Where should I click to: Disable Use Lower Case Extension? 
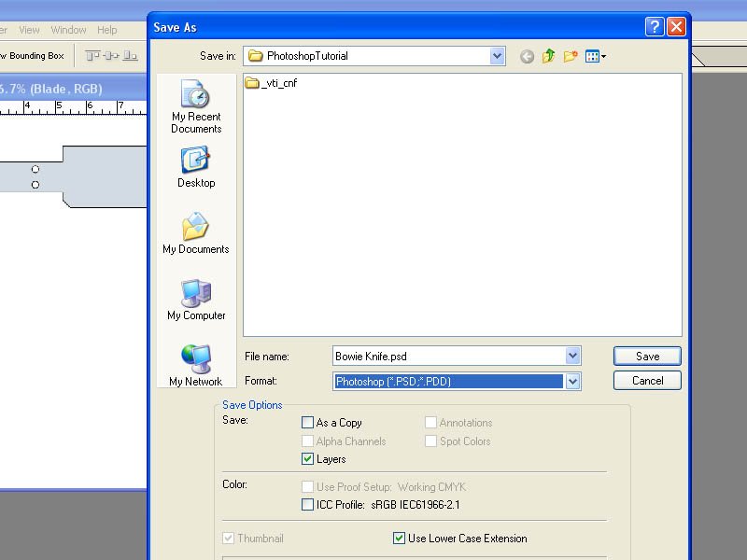[x=400, y=539]
